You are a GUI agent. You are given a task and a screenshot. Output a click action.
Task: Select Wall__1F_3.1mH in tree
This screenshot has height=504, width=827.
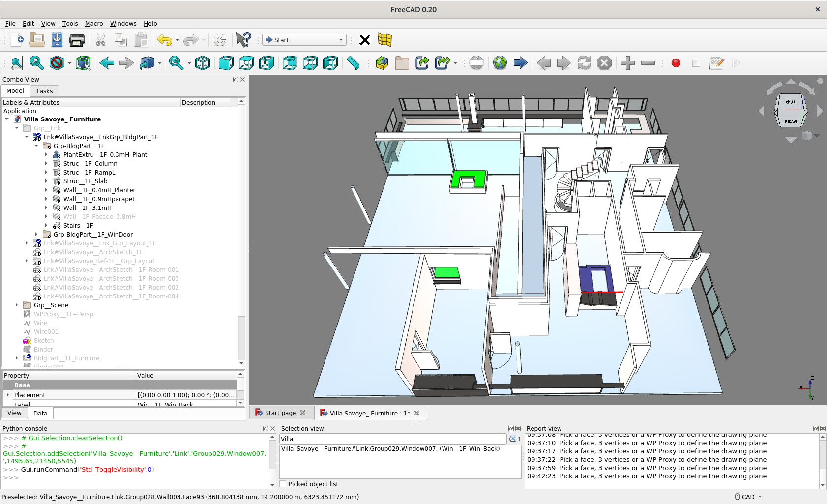click(87, 208)
